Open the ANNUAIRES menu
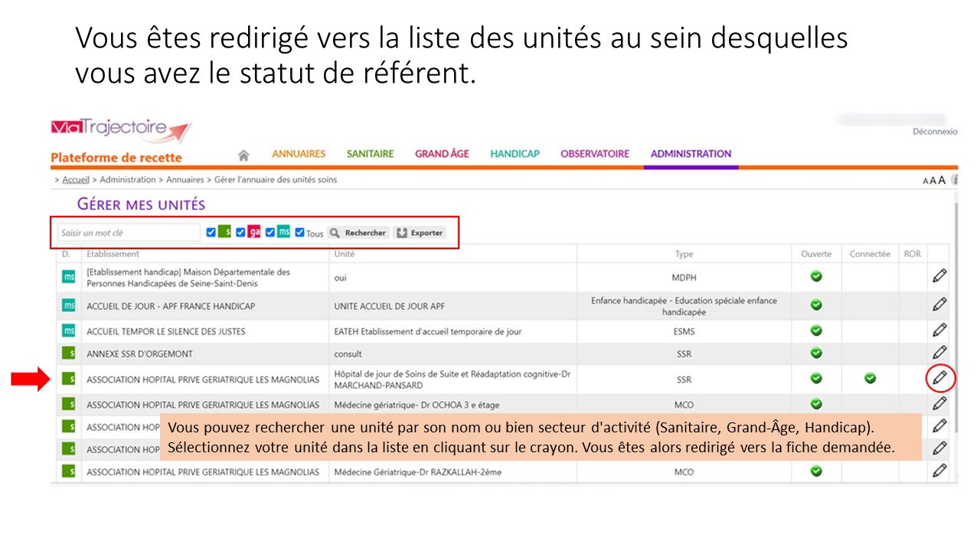This screenshot has width=980, height=551. click(x=299, y=154)
